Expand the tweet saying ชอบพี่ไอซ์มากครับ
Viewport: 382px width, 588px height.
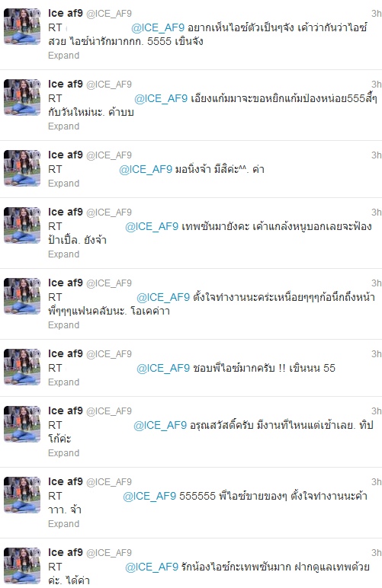[x=63, y=382]
